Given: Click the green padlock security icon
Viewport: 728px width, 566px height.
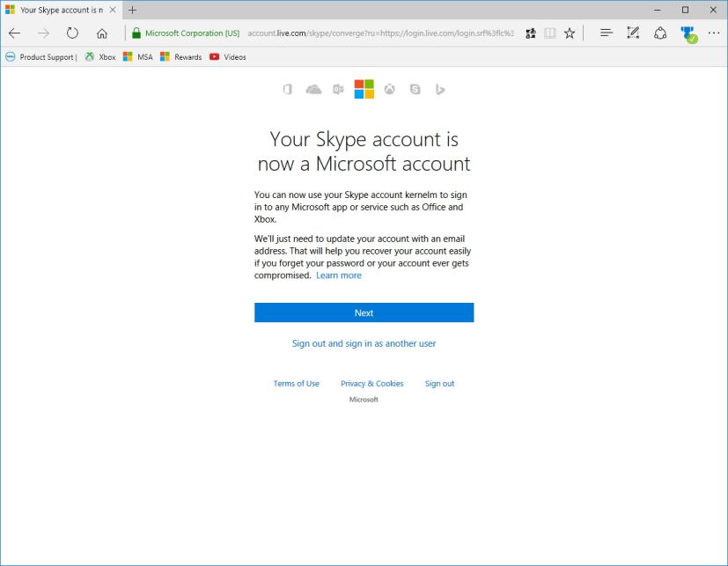Looking at the screenshot, I should pos(136,33).
